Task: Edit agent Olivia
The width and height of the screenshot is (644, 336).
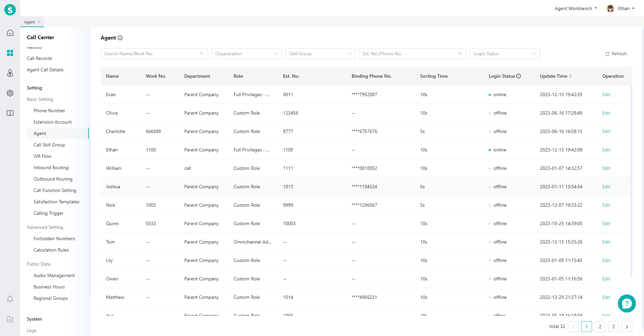Action: click(x=606, y=113)
